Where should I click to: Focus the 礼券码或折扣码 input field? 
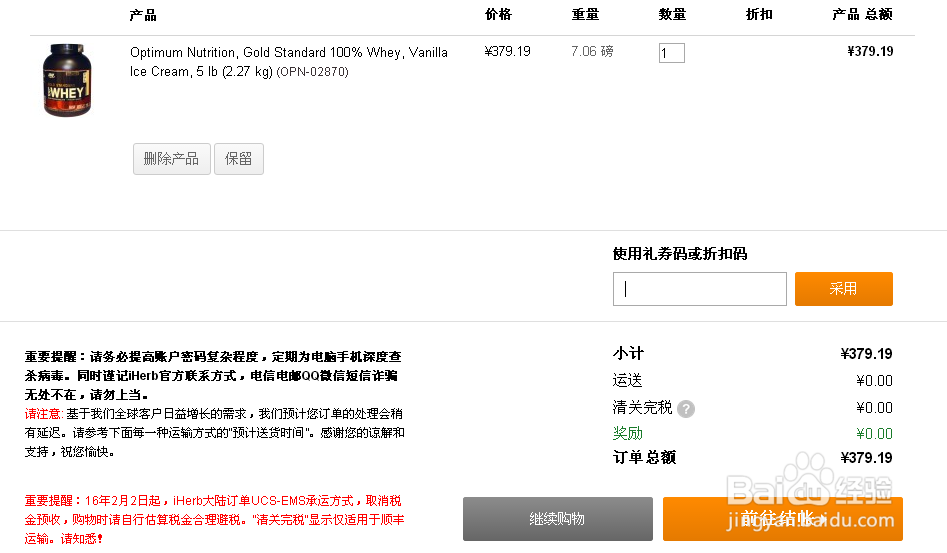[x=699, y=289]
